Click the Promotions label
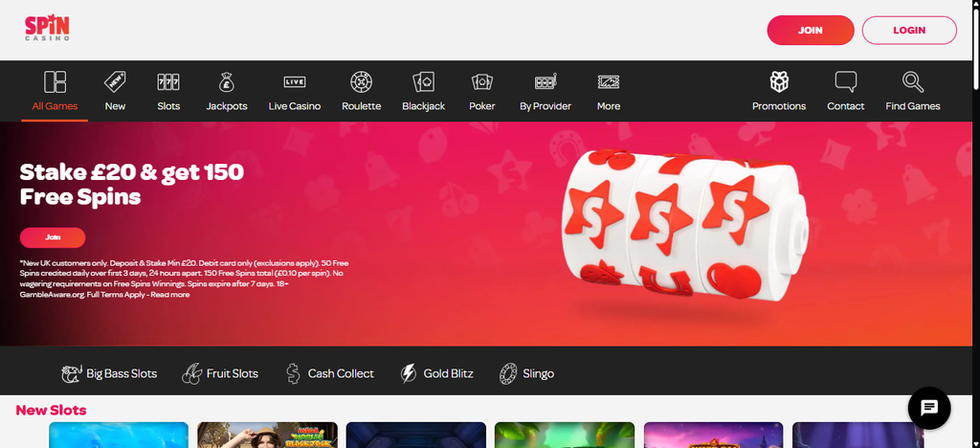 click(x=779, y=106)
